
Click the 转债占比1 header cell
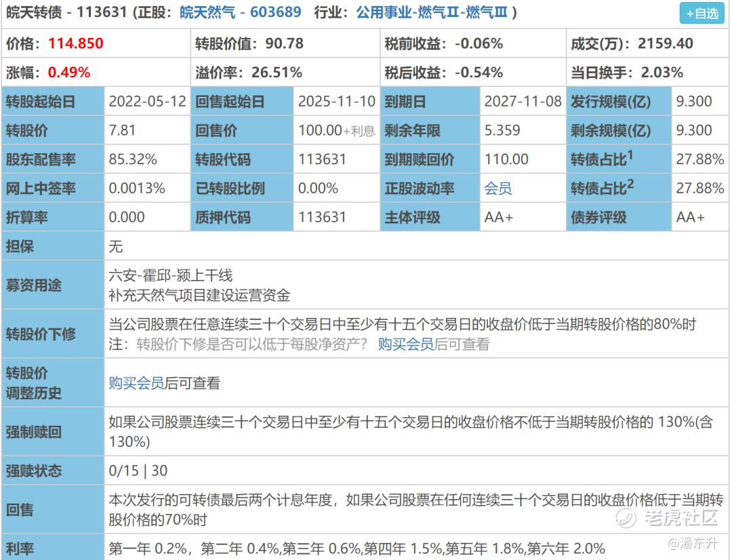coord(619,159)
